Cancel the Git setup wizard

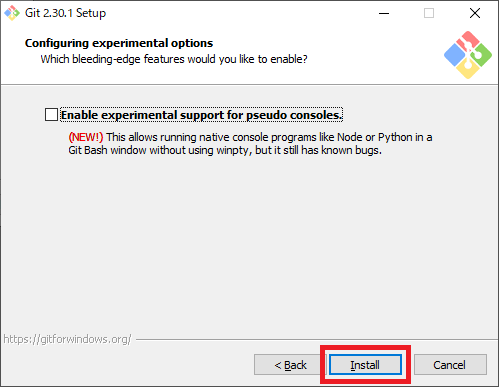[x=450, y=365]
